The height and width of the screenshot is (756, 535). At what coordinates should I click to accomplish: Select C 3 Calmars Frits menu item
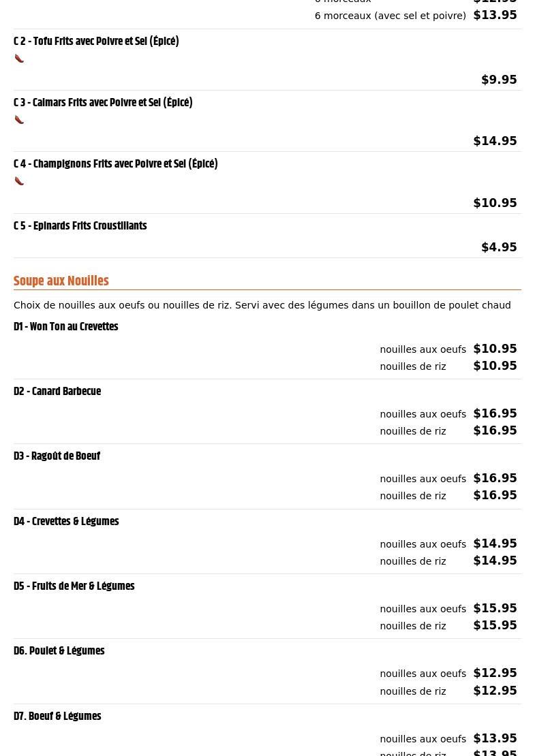[103, 103]
